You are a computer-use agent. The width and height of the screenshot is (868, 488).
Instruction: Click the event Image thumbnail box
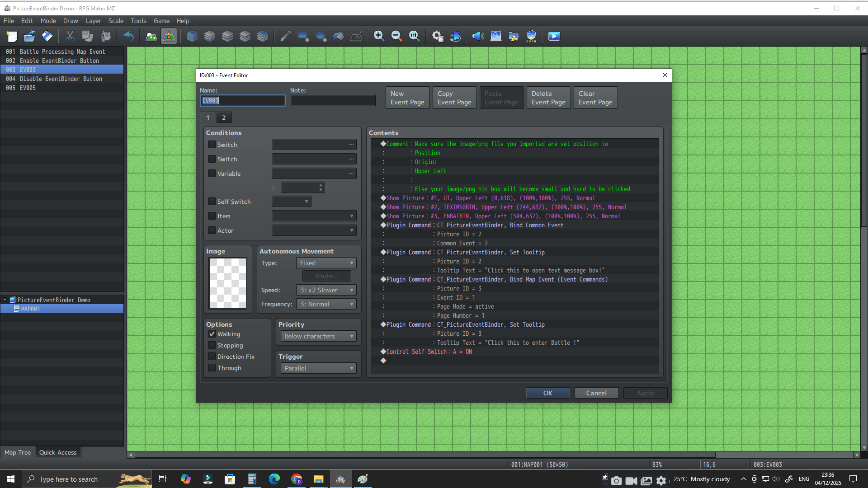click(x=228, y=283)
